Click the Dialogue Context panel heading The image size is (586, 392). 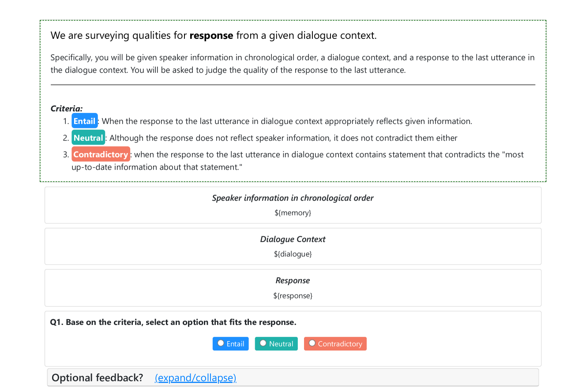pos(293,239)
